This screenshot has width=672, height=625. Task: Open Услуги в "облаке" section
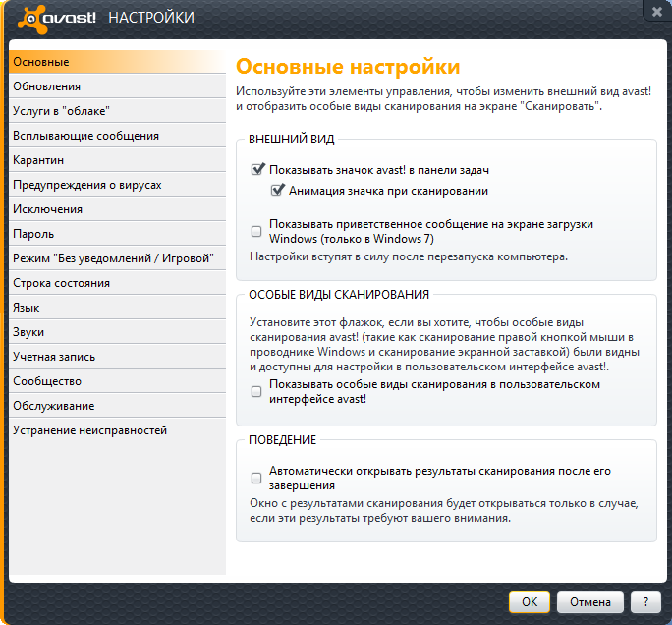(117, 111)
